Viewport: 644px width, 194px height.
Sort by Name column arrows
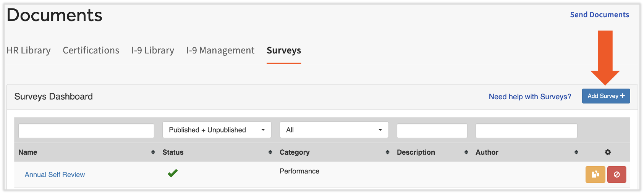click(x=153, y=152)
